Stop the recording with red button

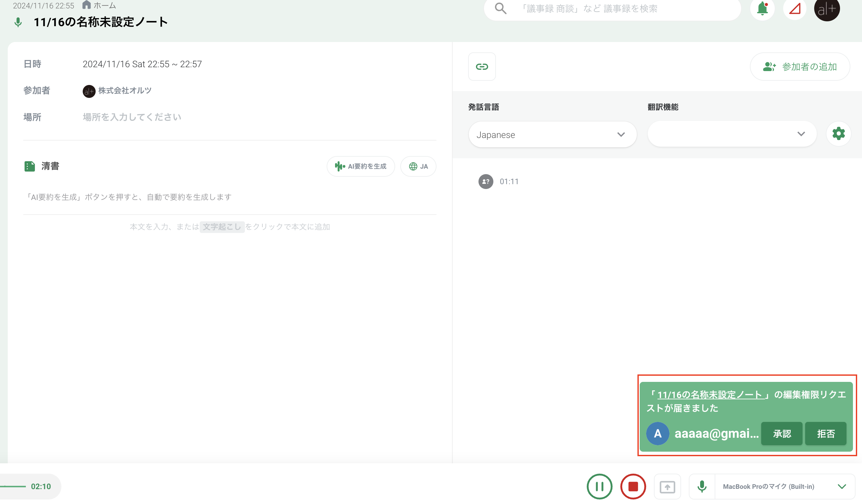633,486
